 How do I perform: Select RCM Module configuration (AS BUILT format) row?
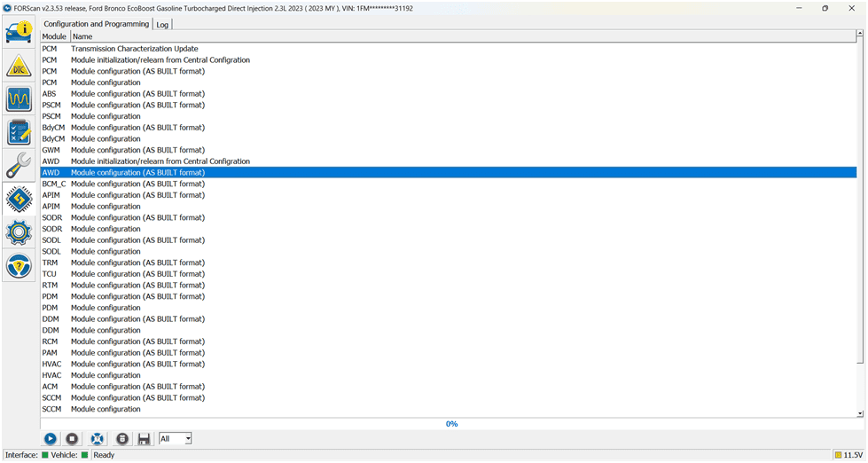coord(449,341)
